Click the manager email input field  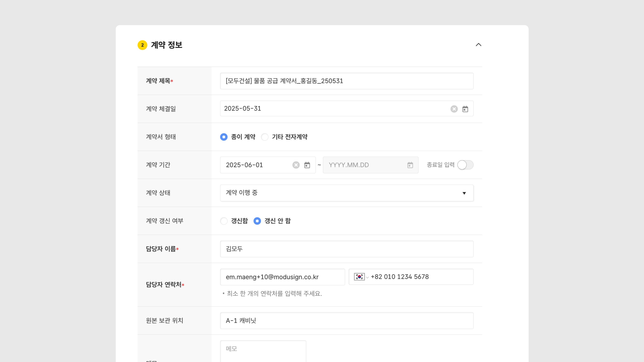(x=282, y=277)
